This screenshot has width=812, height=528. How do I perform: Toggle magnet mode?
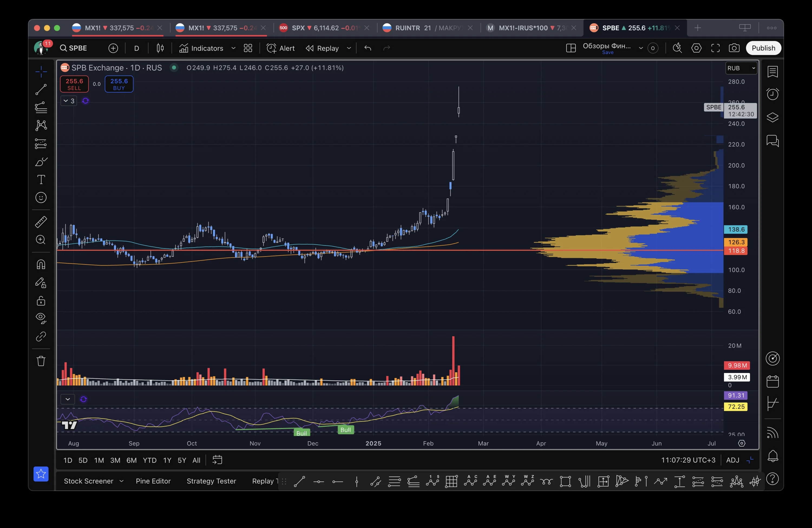click(x=41, y=264)
